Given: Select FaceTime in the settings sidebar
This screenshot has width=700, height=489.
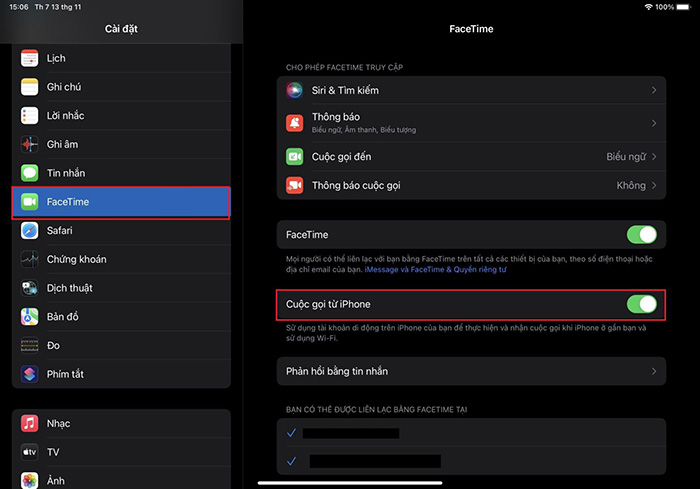Looking at the screenshot, I should coord(120,202).
